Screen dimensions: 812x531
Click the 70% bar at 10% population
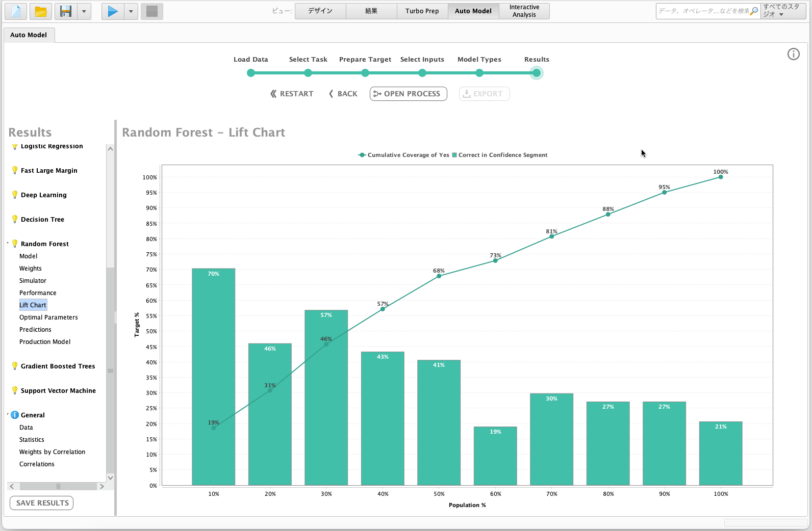(213, 377)
